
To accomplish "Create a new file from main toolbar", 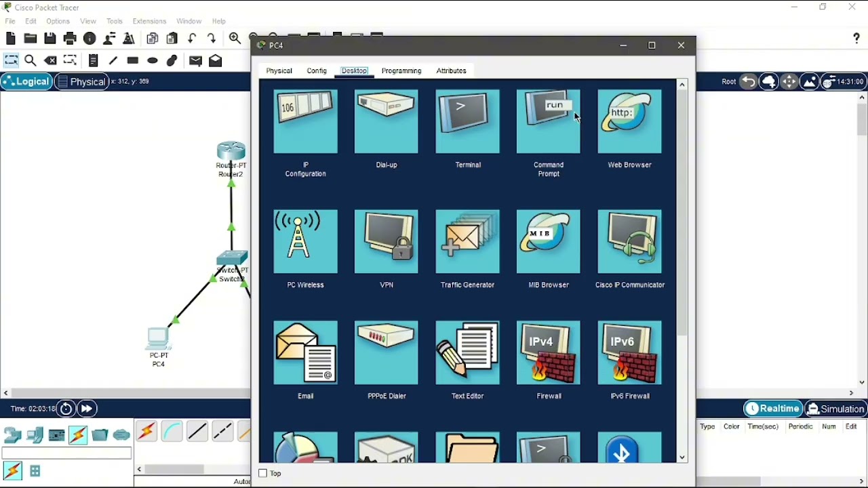I will [x=11, y=39].
